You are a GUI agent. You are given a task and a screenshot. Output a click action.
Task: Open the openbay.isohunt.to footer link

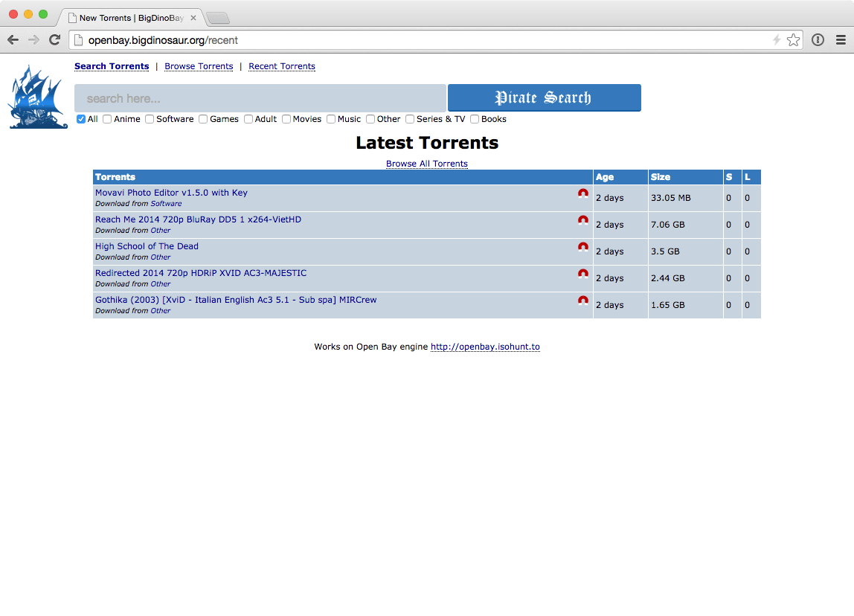485,347
